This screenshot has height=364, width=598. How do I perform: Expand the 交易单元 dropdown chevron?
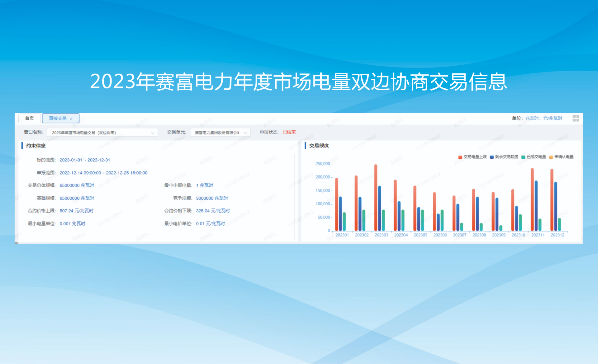245,133
